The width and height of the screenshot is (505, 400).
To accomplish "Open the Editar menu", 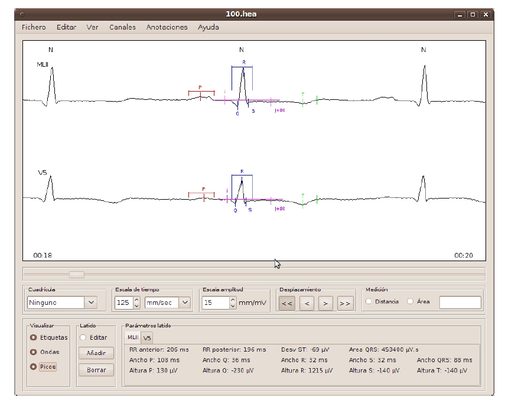I will [x=66, y=27].
